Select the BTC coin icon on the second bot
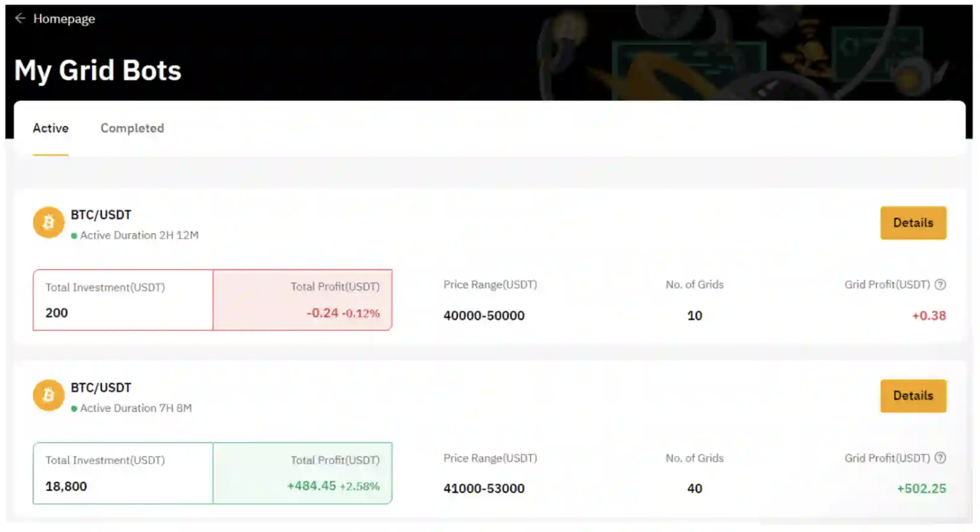This screenshot has width=980, height=532. [x=49, y=395]
